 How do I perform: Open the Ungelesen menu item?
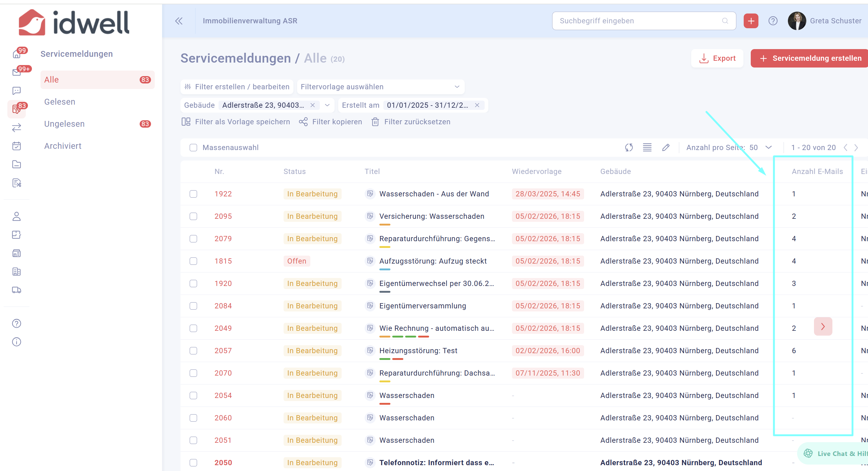pos(64,124)
